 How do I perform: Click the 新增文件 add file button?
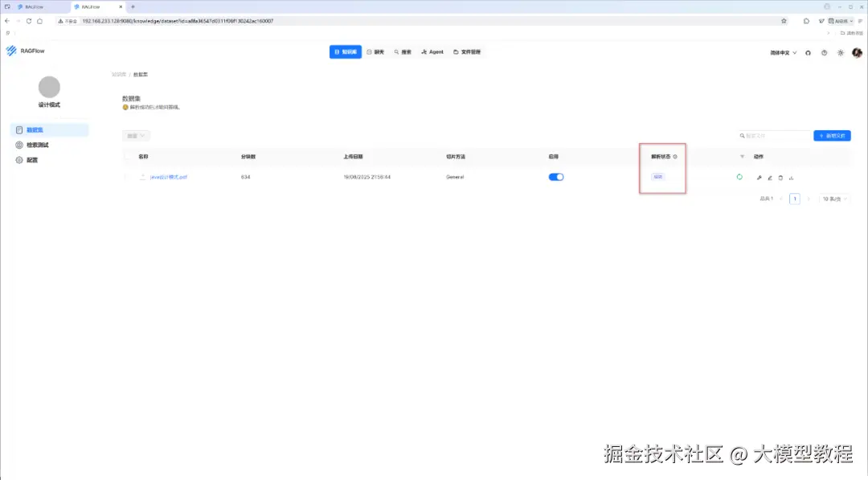coord(832,136)
